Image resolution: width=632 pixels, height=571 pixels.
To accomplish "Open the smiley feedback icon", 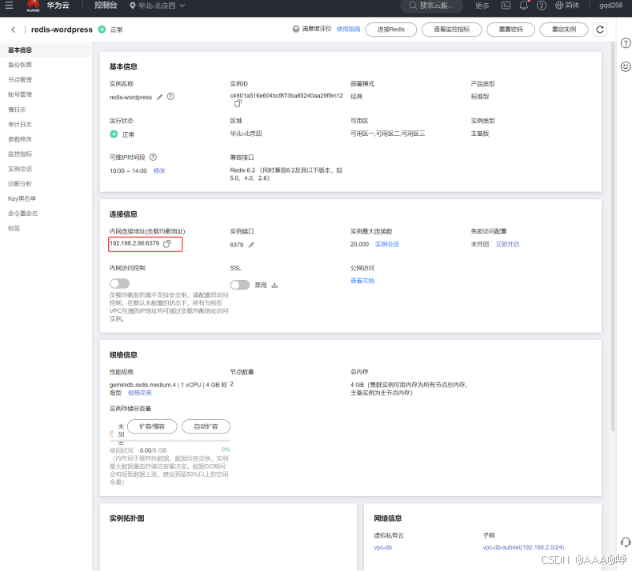I will (625, 66).
